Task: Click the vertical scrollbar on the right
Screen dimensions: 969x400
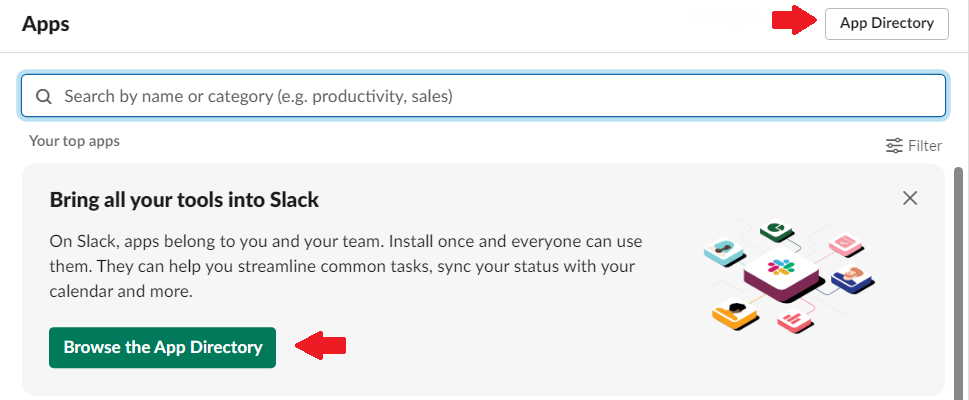Action: (x=961, y=280)
